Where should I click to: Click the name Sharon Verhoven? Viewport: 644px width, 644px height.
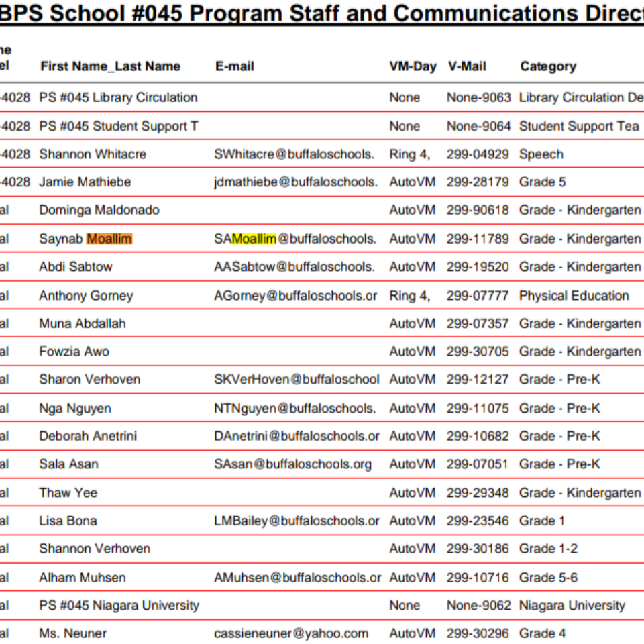coord(89,379)
